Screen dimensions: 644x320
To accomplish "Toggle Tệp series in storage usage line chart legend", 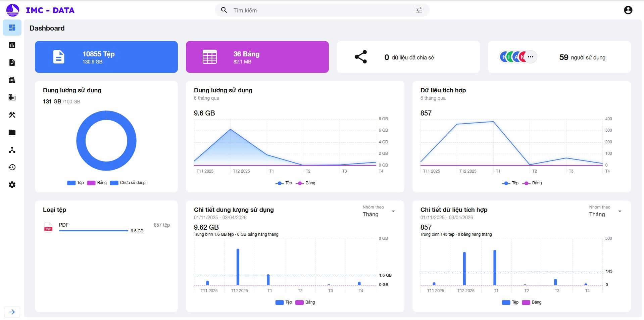I will [284, 183].
